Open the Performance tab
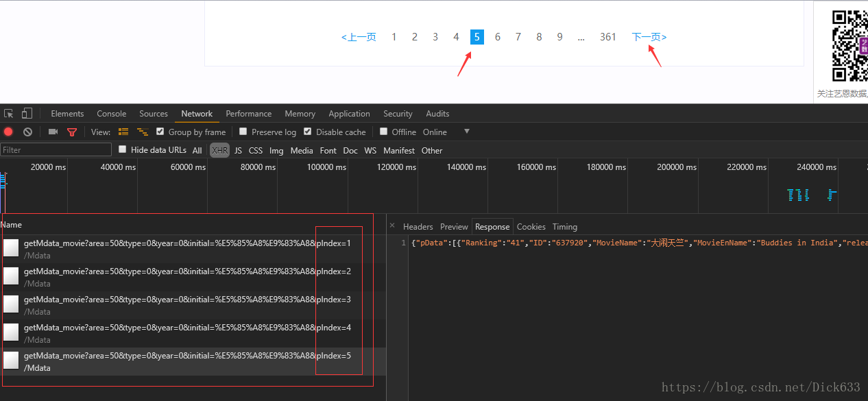The image size is (868, 401). (248, 114)
